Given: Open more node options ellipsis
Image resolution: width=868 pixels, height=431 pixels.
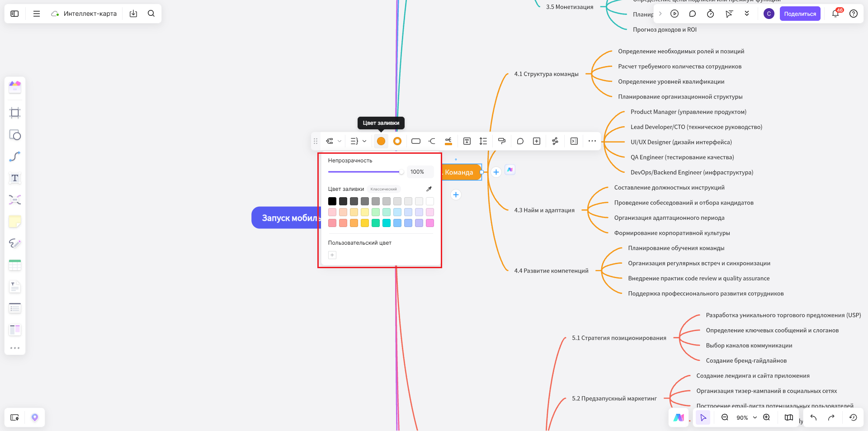Looking at the screenshot, I should [592, 141].
